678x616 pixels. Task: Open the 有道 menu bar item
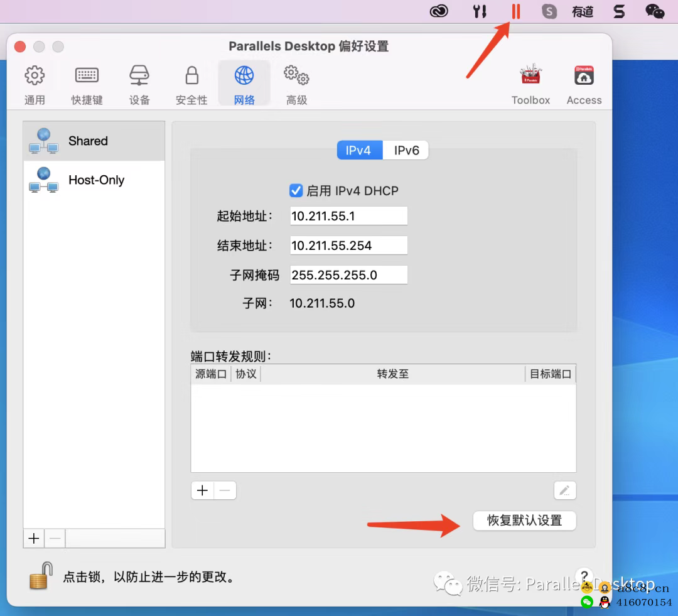[x=583, y=11]
